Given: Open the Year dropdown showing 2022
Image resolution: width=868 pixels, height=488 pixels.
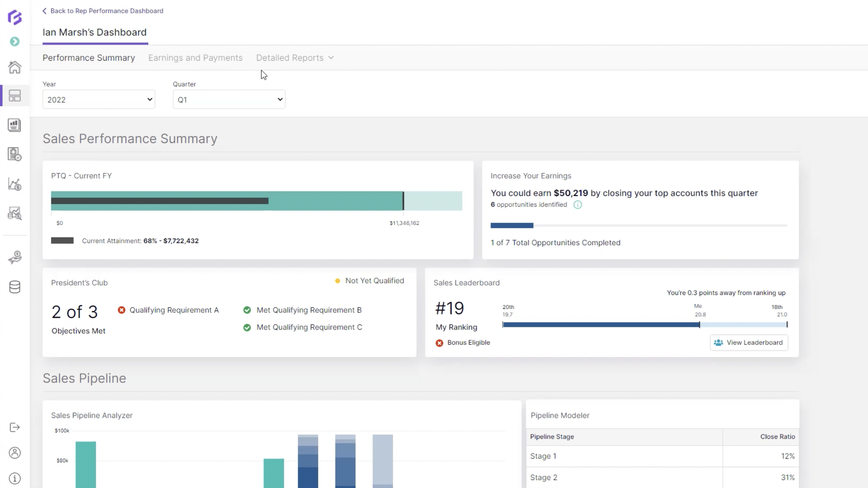Looking at the screenshot, I should click(99, 100).
